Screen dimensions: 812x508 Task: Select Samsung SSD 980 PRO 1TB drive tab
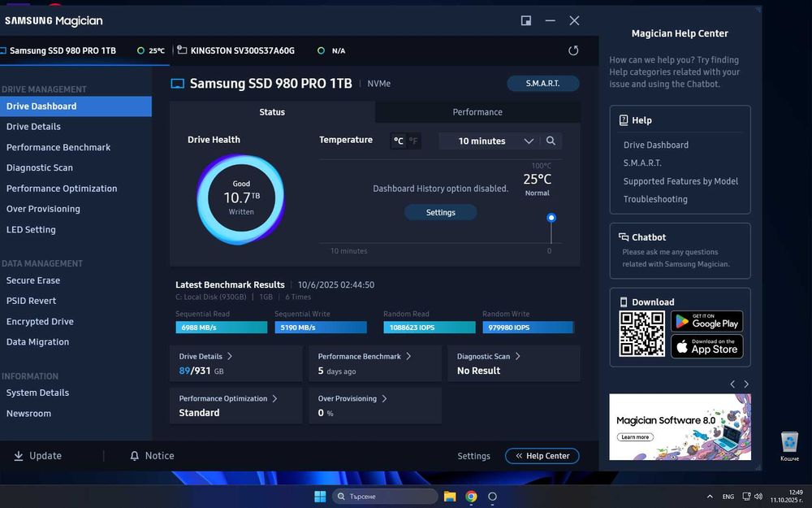[x=84, y=50]
